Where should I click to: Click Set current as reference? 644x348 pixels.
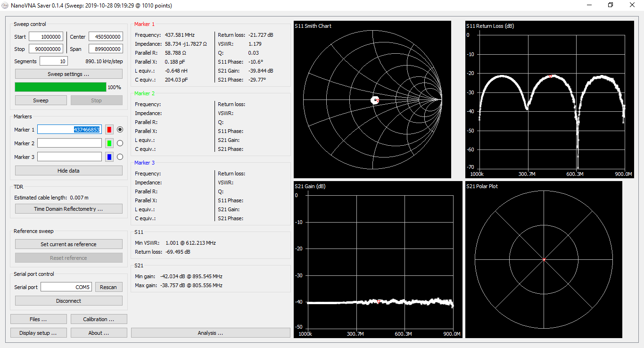pyautogui.click(x=68, y=244)
